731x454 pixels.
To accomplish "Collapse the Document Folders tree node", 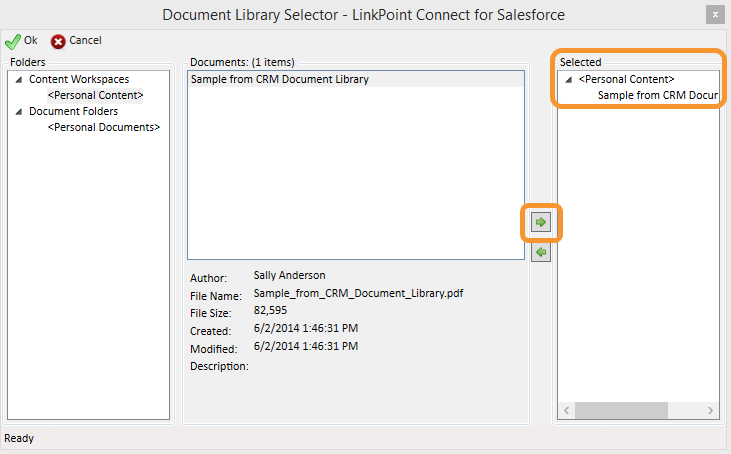I will pyautogui.click(x=19, y=112).
